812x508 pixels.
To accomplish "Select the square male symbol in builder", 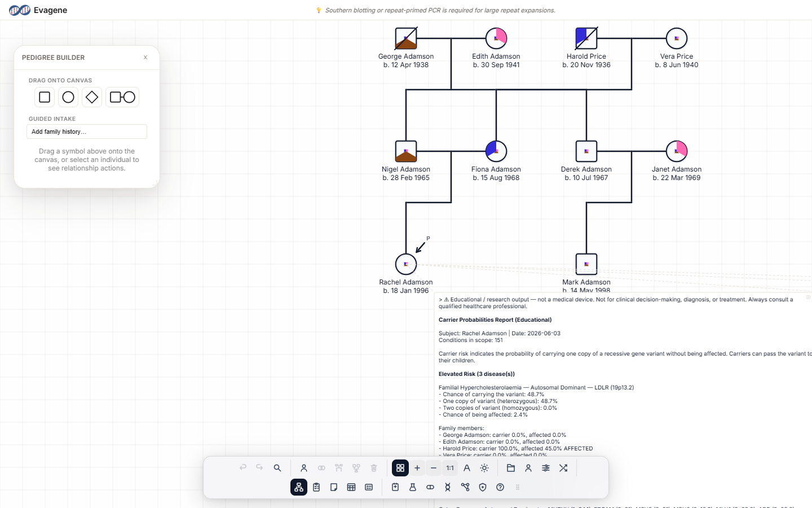I will point(45,97).
